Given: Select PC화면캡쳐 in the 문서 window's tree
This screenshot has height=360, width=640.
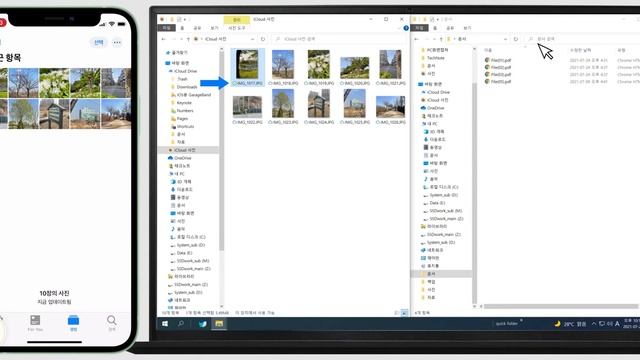Looking at the screenshot, I should 434,50.
